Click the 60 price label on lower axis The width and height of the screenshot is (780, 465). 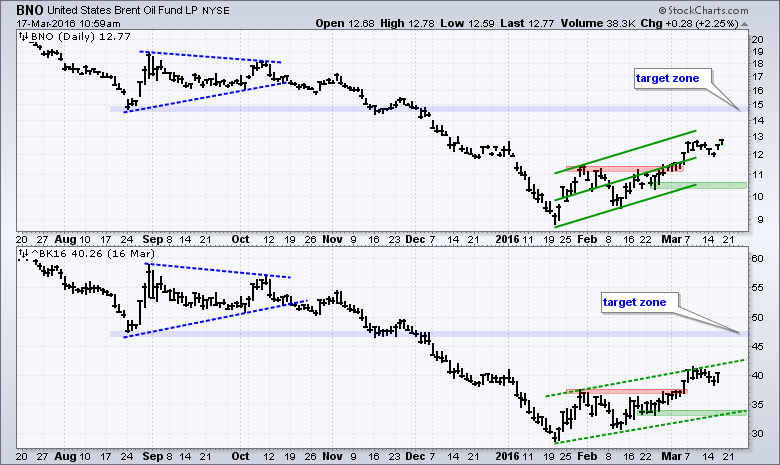coord(758,258)
